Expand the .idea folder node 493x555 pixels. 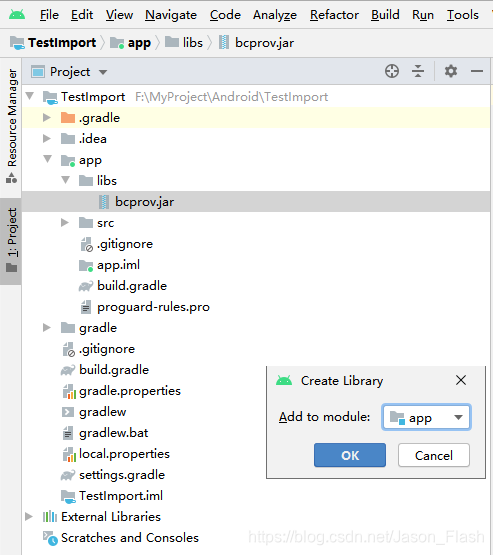tap(47, 138)
